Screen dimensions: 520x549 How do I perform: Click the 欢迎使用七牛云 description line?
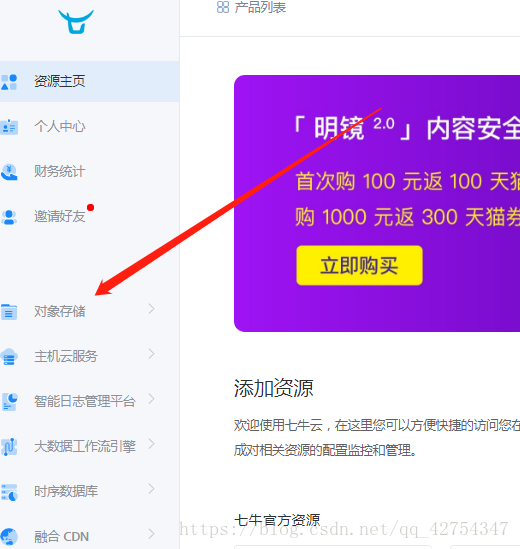(x=377, y=425)
